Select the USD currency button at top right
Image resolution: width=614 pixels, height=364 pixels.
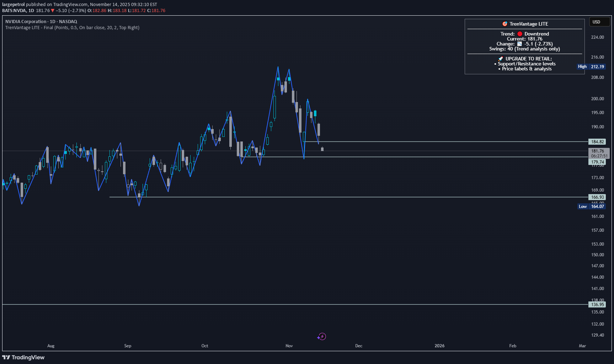(599, 22)
